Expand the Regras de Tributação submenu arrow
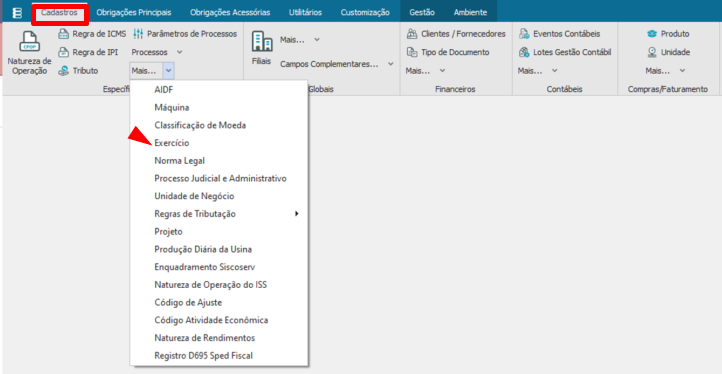The image size is (722, 374). (x=297, y=214)
